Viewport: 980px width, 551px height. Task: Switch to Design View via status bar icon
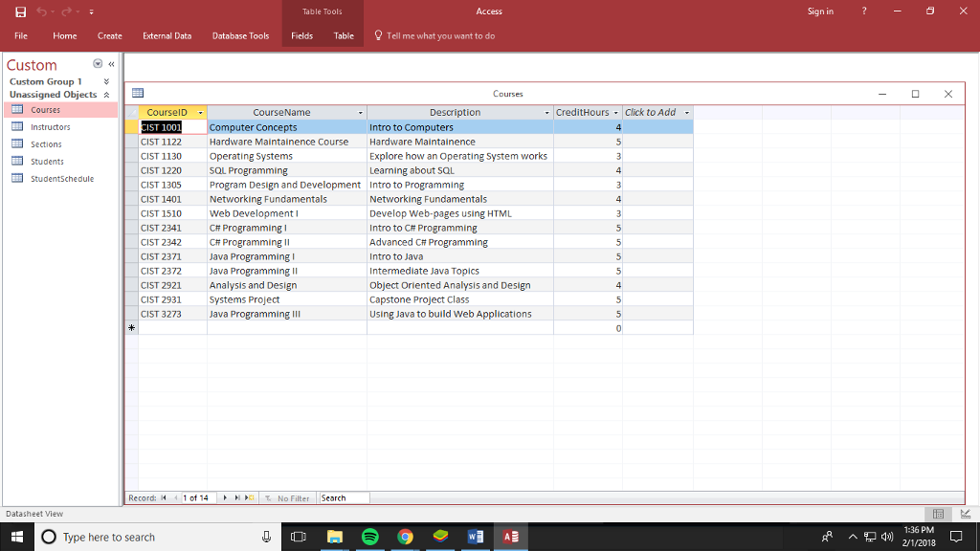pyautogui.click(x=965, y=514)
